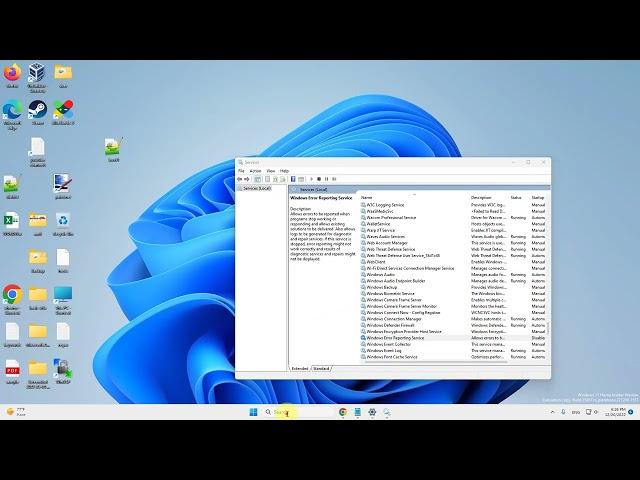
Task: Open the File menu in Services
Action: click(241, 171)
